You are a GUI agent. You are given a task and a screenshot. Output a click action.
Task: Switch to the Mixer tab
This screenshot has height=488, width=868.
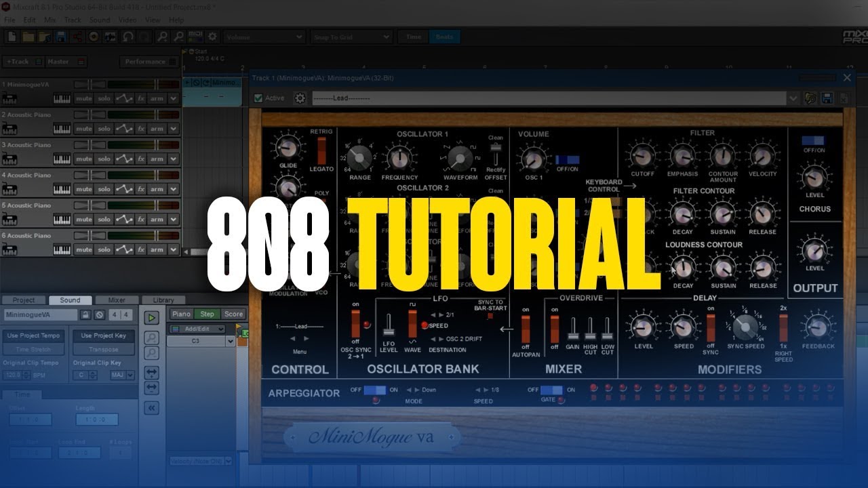[117, 300]
